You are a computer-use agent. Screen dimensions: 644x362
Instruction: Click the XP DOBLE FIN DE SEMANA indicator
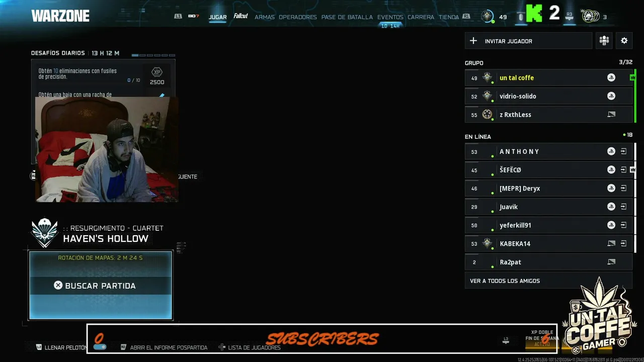(x=542, y=338)
